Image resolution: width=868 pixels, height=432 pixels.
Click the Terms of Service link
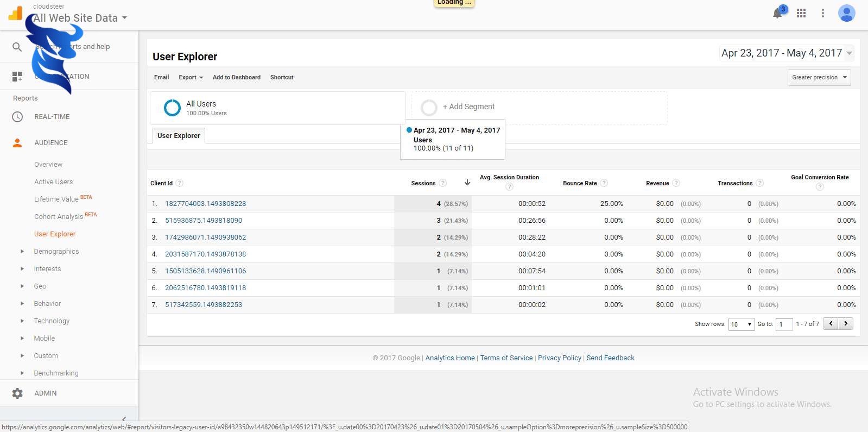coord(506,358)
